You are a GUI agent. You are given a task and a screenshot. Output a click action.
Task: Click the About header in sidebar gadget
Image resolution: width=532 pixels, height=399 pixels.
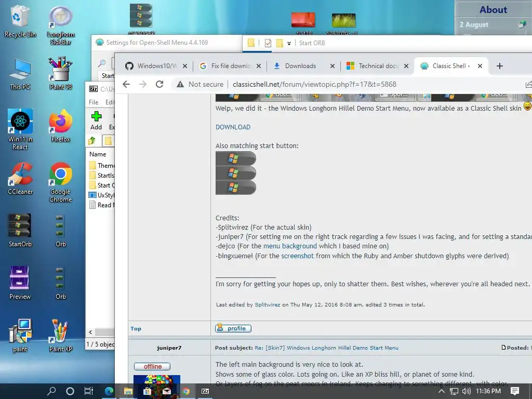(x=493, y=9)
